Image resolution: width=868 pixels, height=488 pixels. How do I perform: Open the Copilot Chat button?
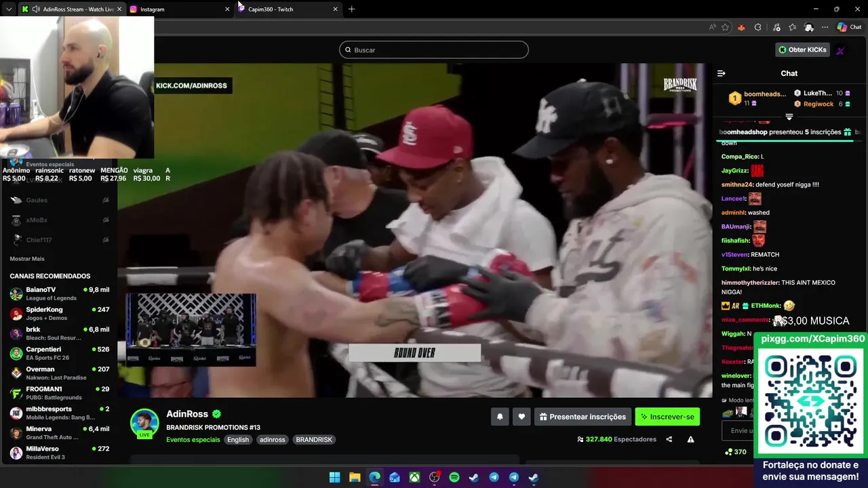tap(849, 27)
